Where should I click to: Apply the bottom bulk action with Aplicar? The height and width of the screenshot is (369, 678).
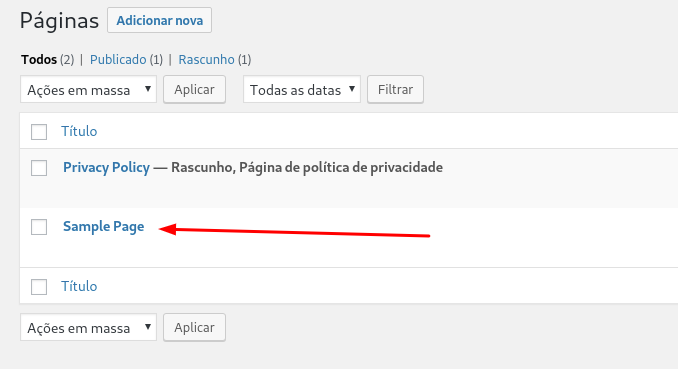tap(194, 327)
